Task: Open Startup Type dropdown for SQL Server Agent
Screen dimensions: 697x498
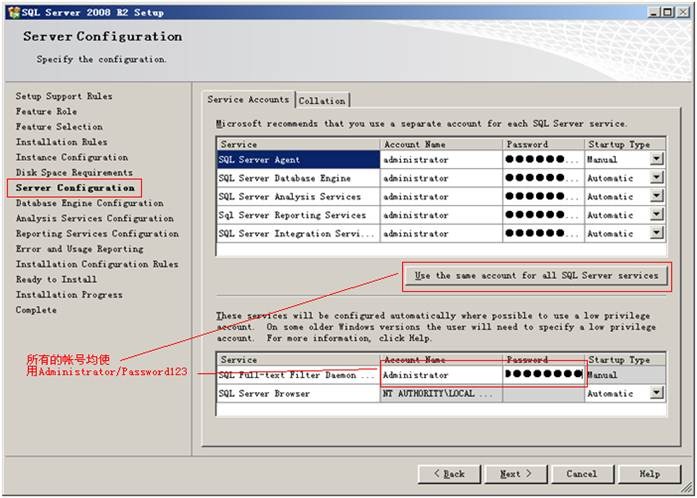Action: (657, 159)
